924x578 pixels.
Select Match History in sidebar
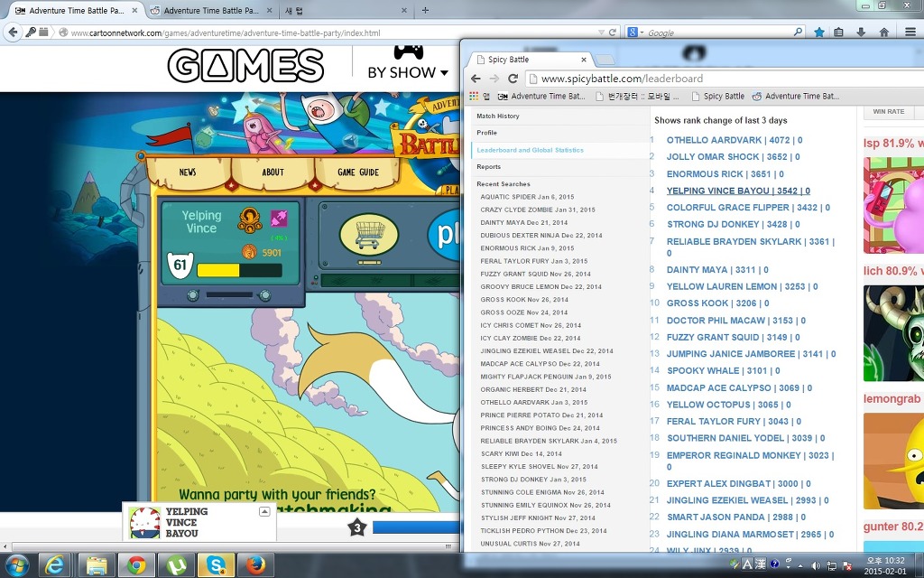(x=498, y=117)
